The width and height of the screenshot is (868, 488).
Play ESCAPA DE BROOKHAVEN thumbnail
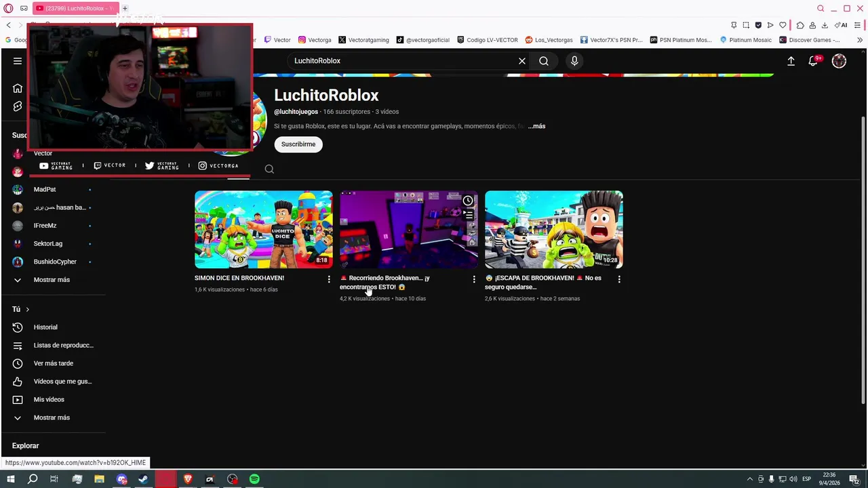554,229
